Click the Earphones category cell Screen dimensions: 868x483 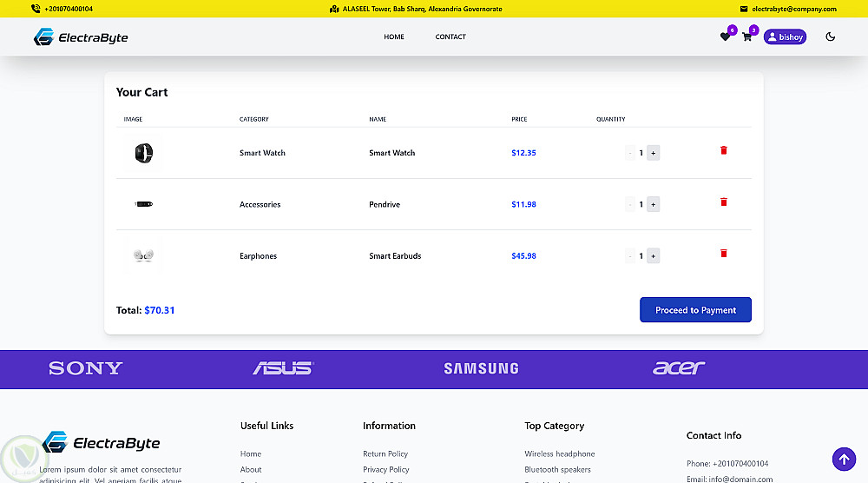point(258,256)
